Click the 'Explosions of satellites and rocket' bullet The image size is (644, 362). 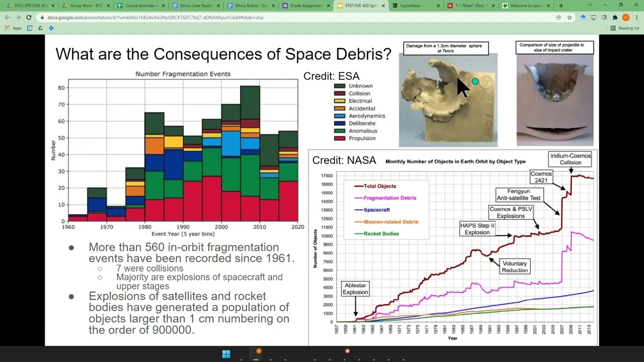[x=189, y=313]
